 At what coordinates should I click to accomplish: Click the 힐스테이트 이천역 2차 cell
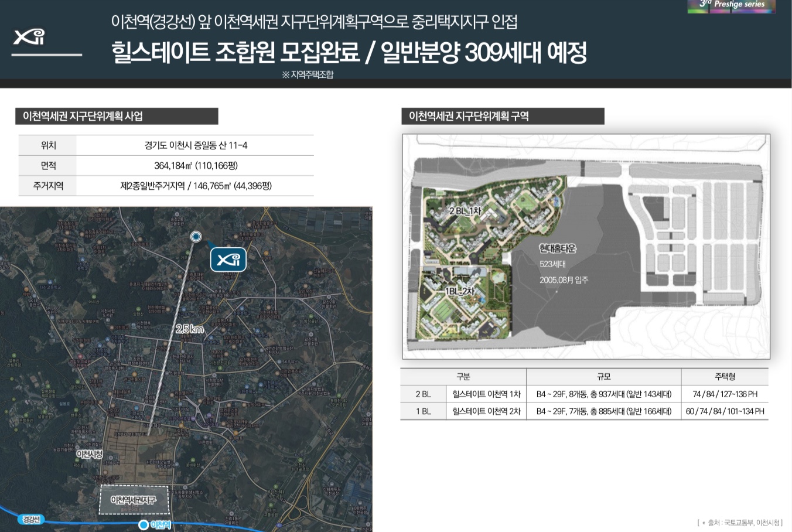(x=486, y=411)
